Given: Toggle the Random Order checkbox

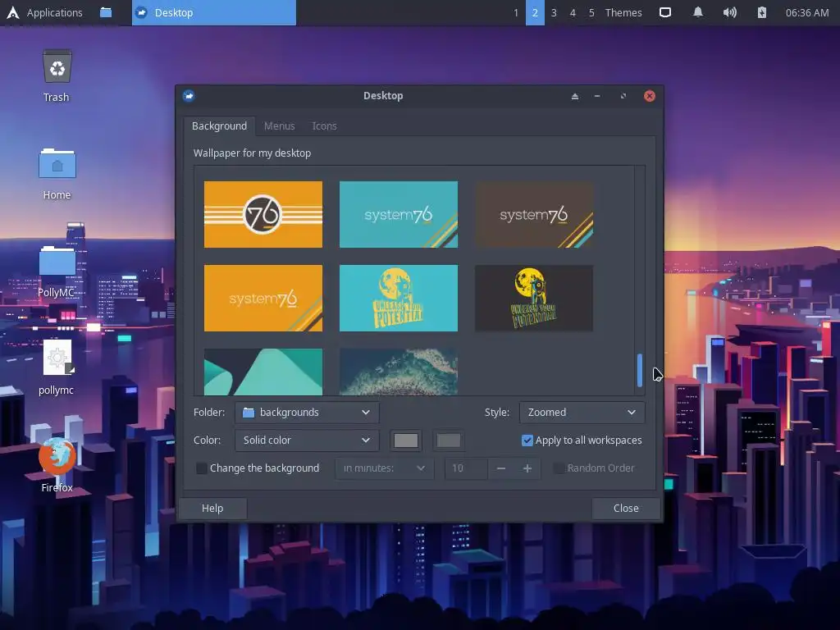Looking at the screenshot, I should 559,468.
